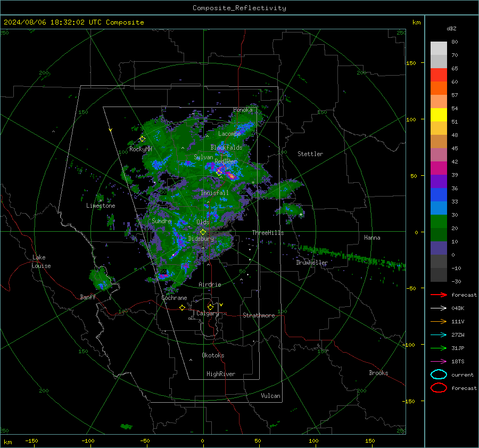Pick the dark gray swatch between -10 and -30

coord(439,275)
